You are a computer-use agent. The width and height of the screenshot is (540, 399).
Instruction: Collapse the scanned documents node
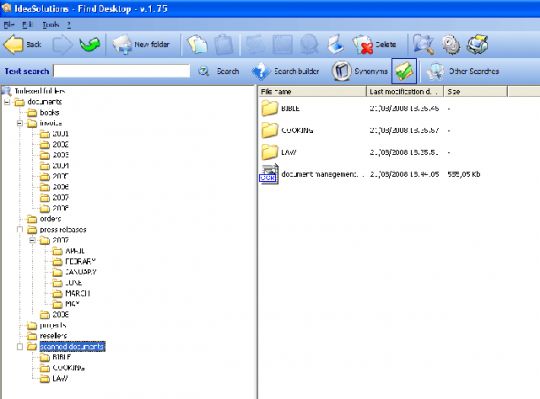point(20,347)
